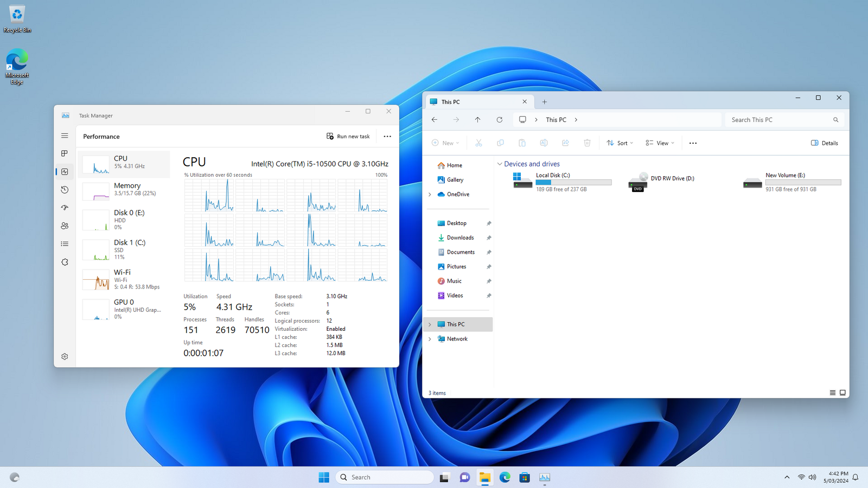Open Users page in Task Manager sidebar
868x488 pixels.
coord(65,226)
